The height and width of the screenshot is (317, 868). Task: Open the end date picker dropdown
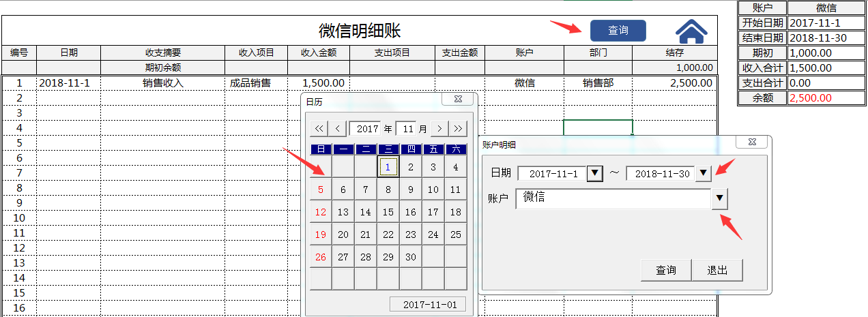pos(704,174)
